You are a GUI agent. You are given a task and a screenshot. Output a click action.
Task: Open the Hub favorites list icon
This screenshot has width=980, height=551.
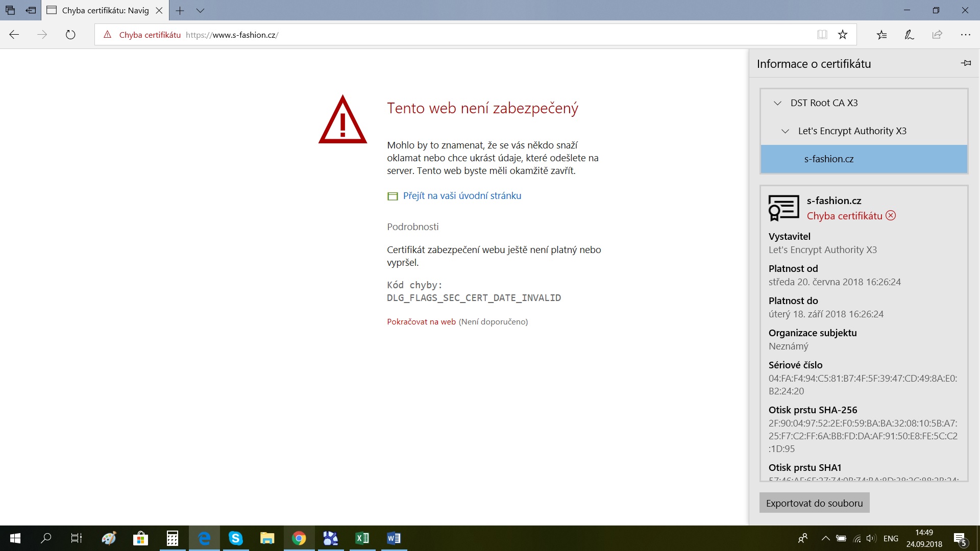coord(881,35)
